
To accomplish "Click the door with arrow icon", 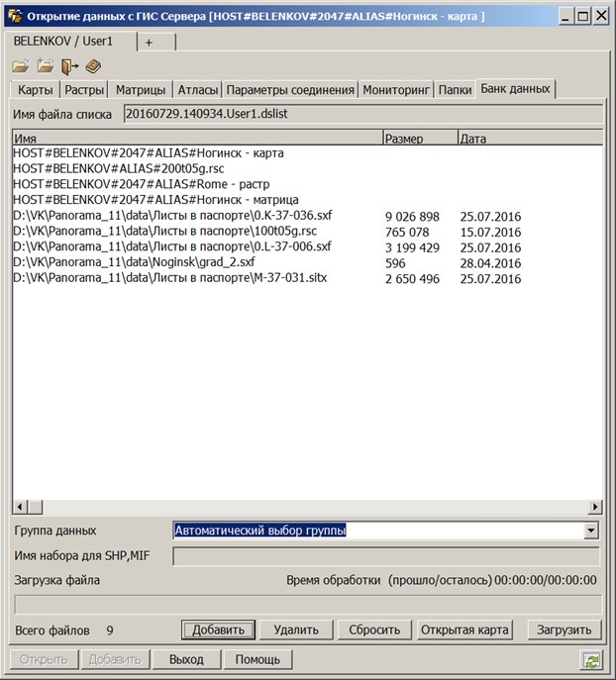I will tap(68, 66).
